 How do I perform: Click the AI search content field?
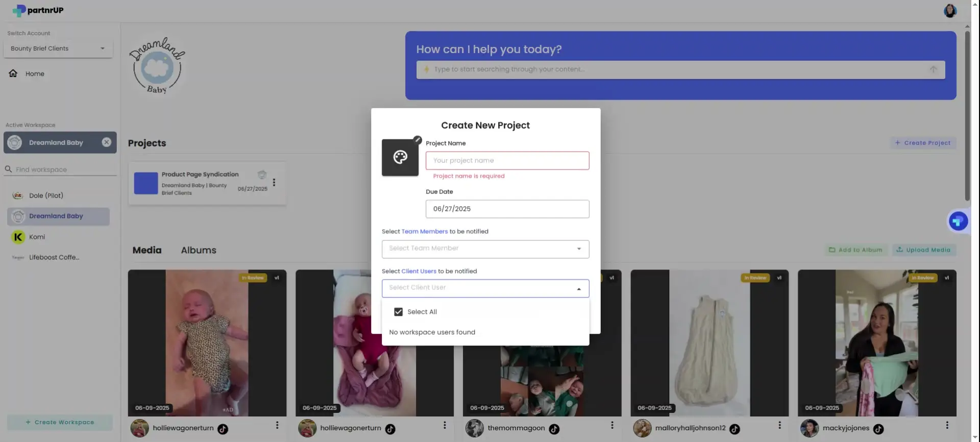pos(680,69)
